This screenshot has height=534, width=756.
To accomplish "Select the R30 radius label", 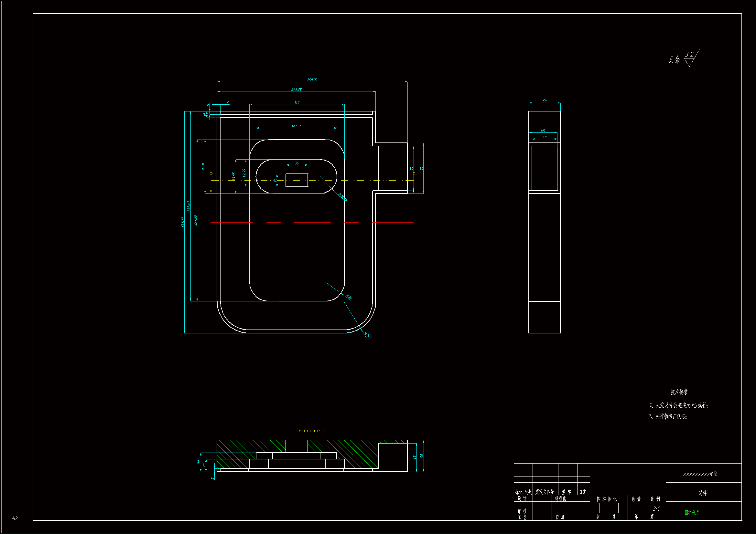I will [x=349, y=297].
